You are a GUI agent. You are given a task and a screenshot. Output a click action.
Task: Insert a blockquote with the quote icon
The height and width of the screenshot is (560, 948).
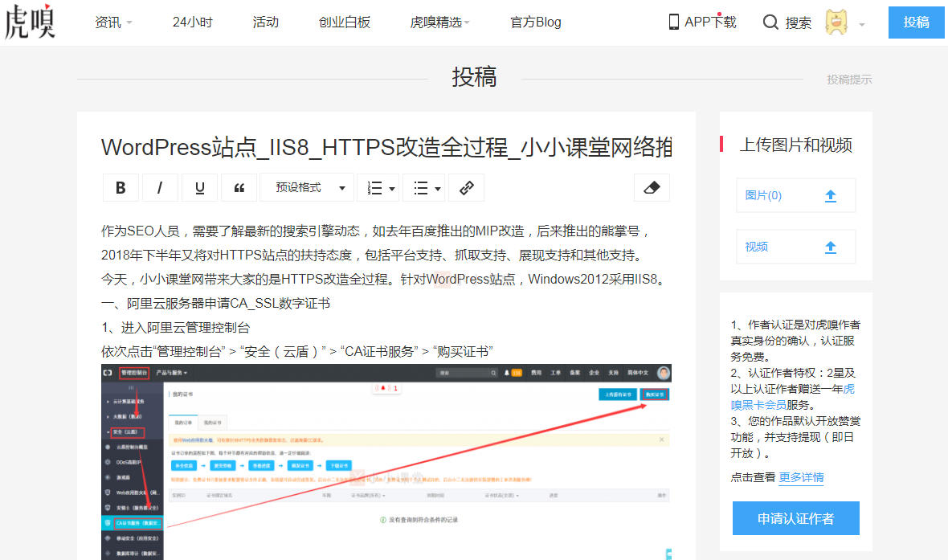coord(239,188)
